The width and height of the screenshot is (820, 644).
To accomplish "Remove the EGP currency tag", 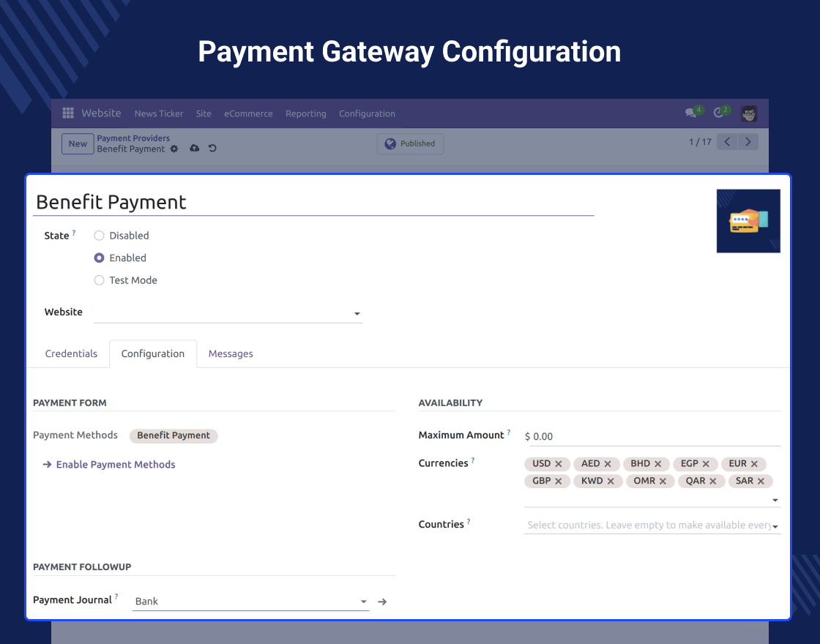I will 706,464.
